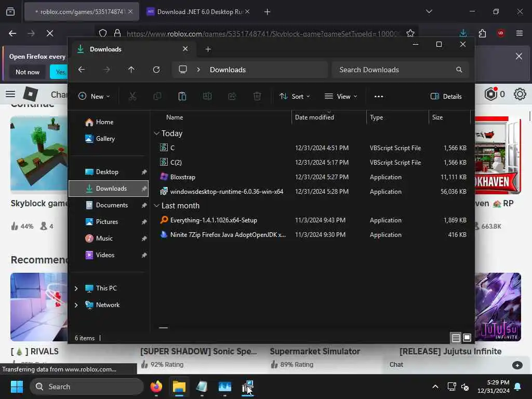
Task: Click the Delete trash icon
Action: click(257, 96)
